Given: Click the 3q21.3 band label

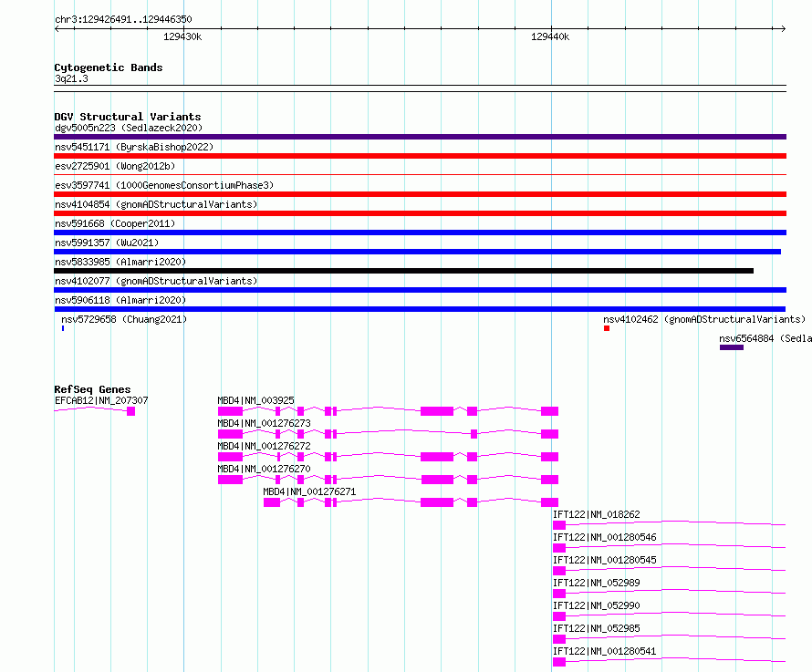Looking at the screenshot, I should pos(71,78).
